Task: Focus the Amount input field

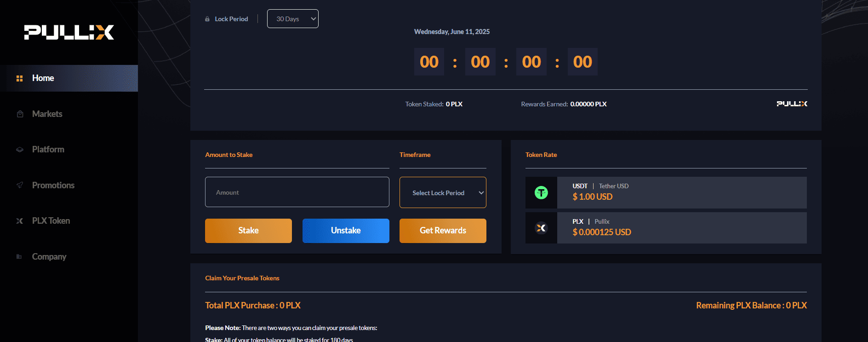Action: (x=297, y=192)
